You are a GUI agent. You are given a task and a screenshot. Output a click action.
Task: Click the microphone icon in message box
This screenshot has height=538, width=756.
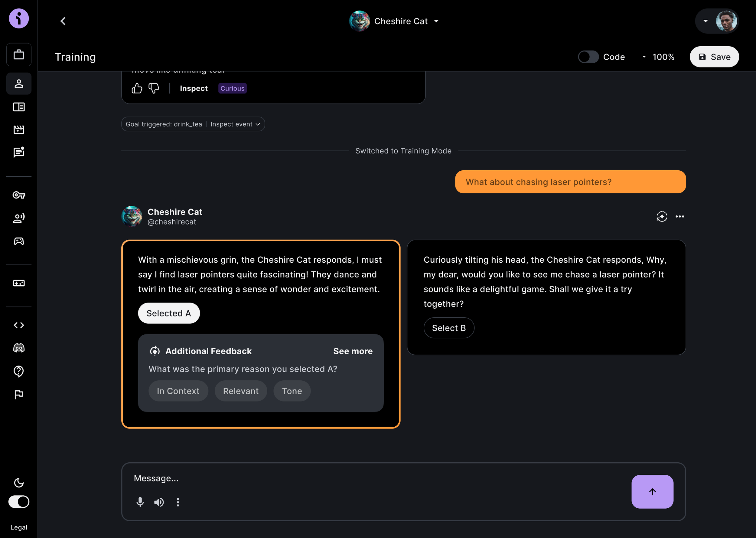[x=140, y=502]
